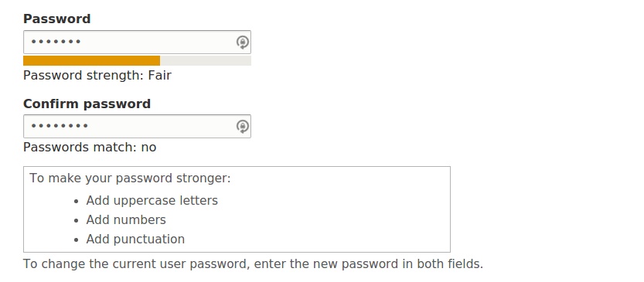Click the word Fair in strength rating
644x282 pixels.
click(160, 76)
